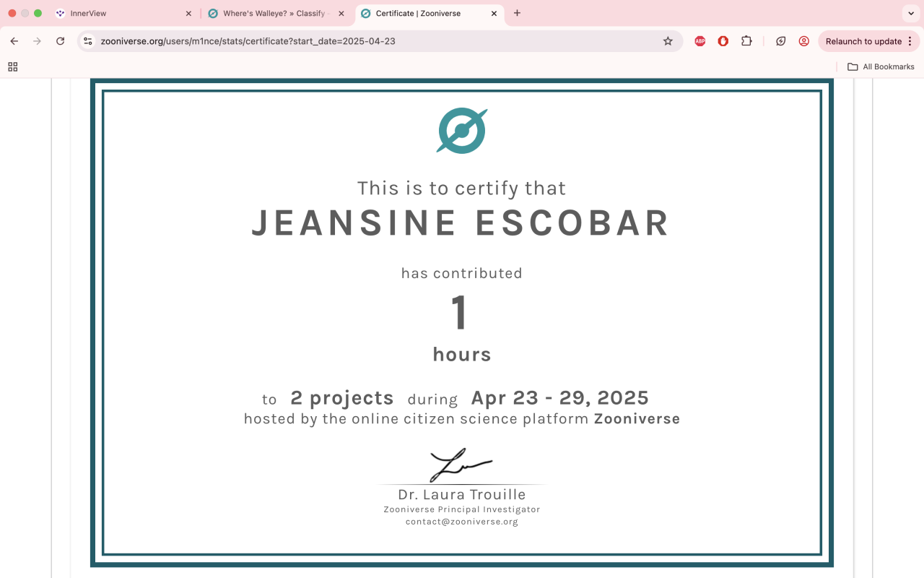Open the apps grid shortcut

12,66
